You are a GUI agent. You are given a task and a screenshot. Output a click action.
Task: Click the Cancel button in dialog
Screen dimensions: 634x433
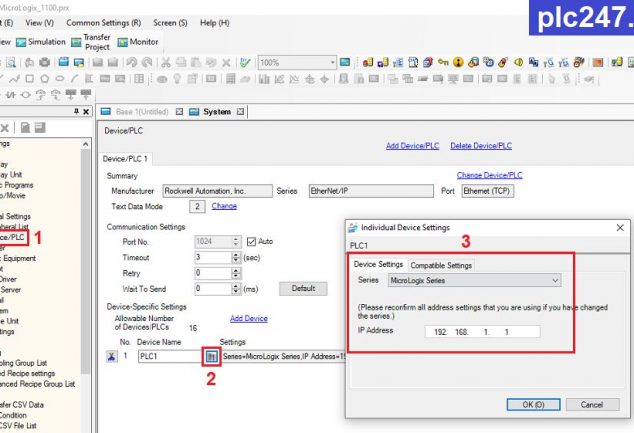pos(592,405)
